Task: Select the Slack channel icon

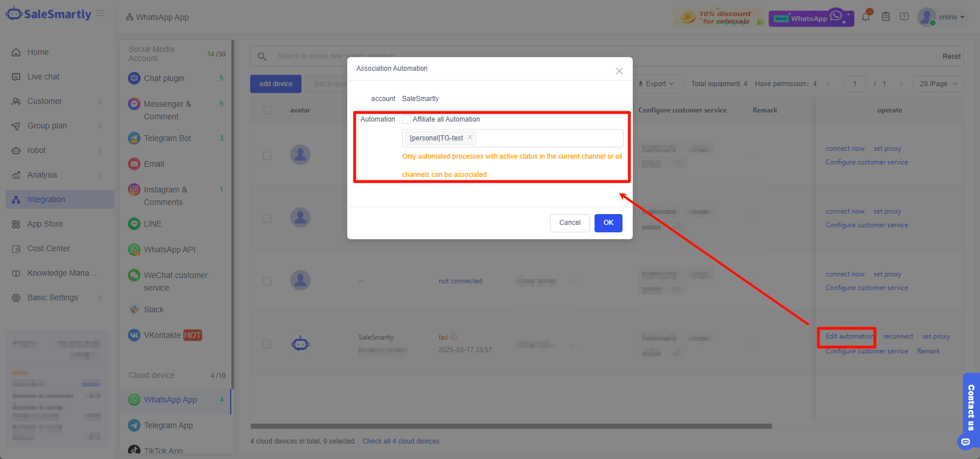Action: coord(134,309)
